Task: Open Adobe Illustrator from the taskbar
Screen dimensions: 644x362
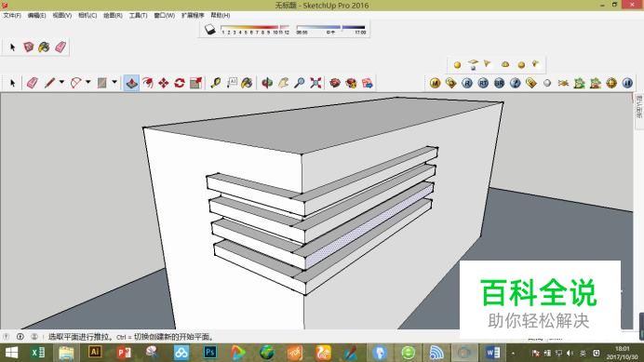Action: tap(95, 352)
